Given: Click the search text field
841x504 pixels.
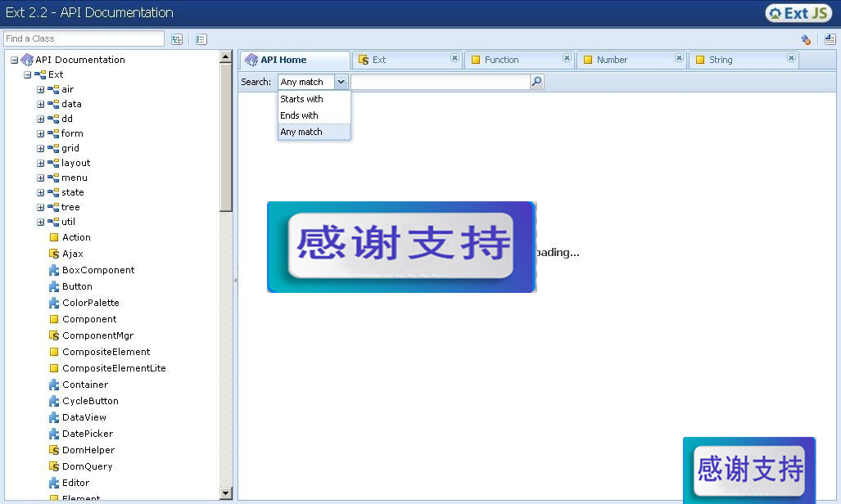Looking at the screenshot, I should [x=440, y=82].
